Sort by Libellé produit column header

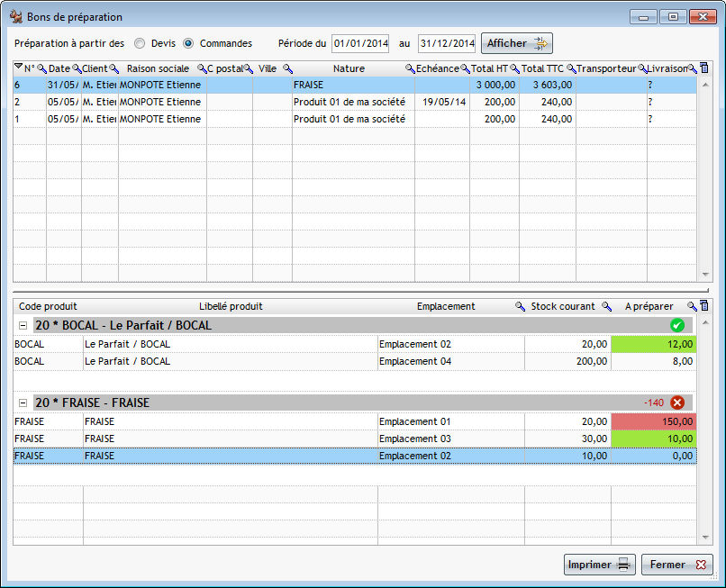[231, 306]
